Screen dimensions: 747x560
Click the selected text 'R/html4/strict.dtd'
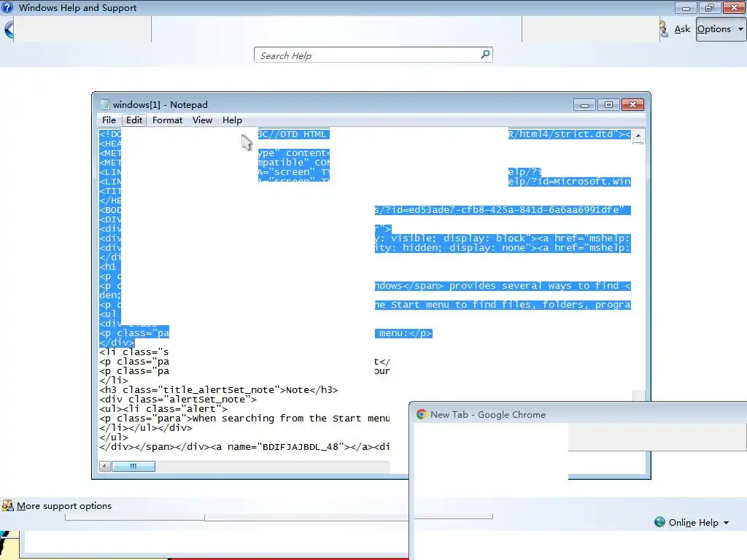(560, 134)
